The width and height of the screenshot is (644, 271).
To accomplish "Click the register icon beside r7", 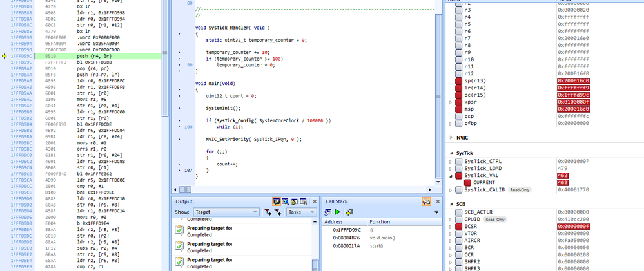I will (x=459, y=38).
